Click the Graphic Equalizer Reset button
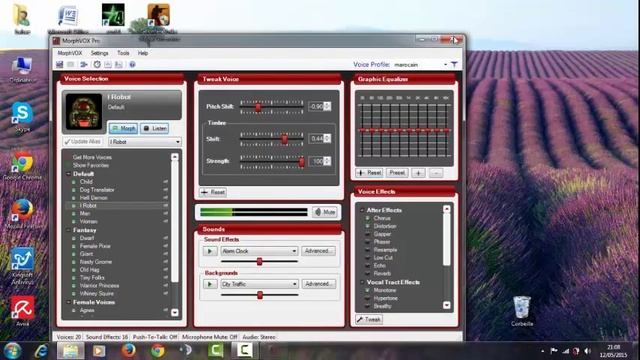Image resolution: width=640 pixels, height=360 pixels. [369, 173]
